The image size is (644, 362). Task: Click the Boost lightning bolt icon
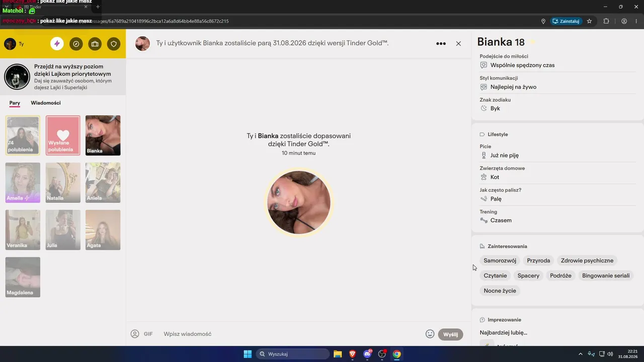[57, 44]
